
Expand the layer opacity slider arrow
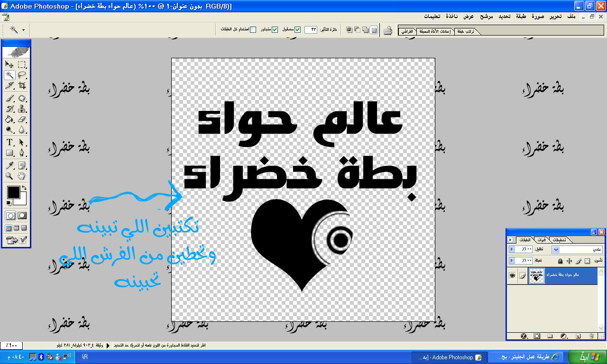512,249
